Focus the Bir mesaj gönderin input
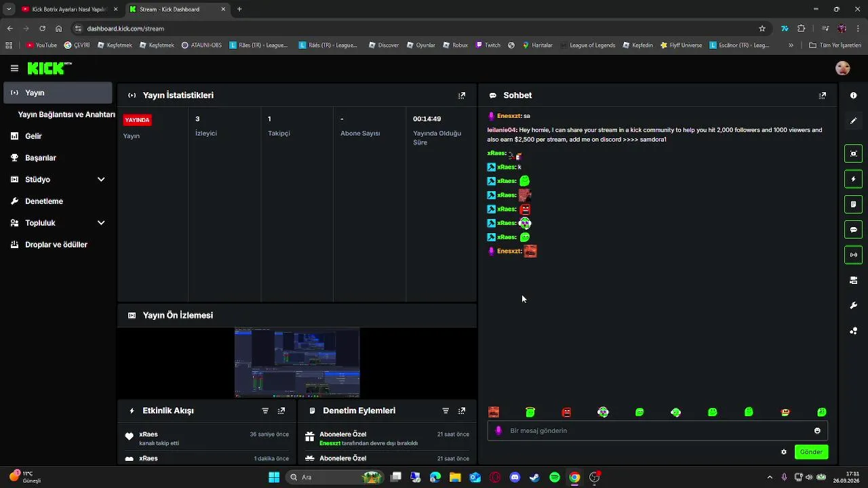 [657, 430]
